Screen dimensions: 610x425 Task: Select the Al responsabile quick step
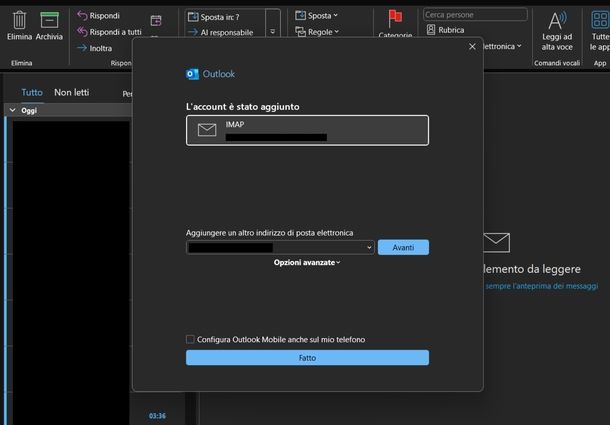221,32
